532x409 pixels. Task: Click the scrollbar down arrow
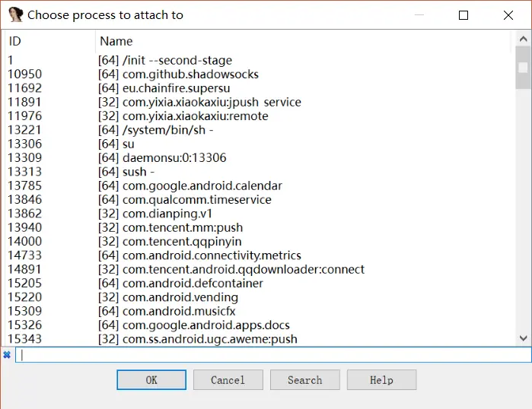[x=523, y=338]
